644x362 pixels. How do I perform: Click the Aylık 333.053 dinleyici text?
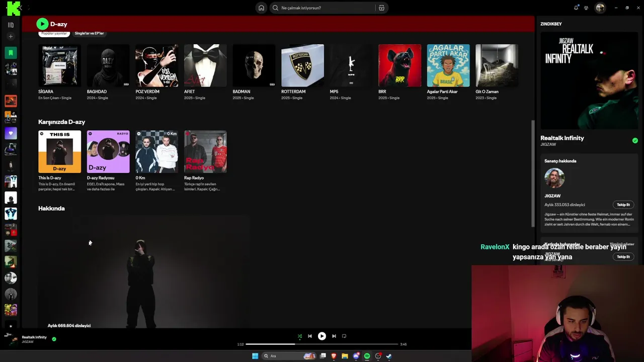(x=565, y=205)
